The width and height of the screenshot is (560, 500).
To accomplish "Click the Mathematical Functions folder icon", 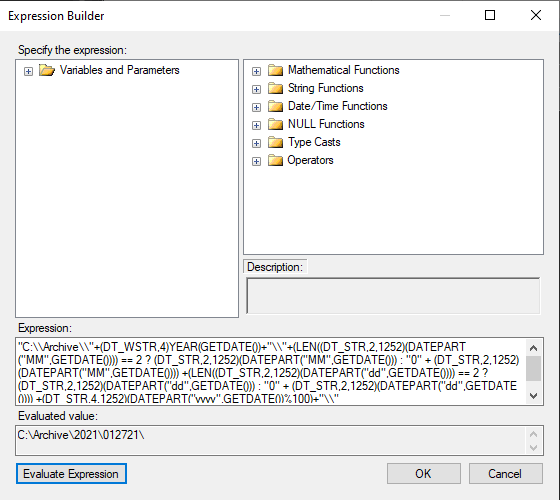I will (275, 70).
